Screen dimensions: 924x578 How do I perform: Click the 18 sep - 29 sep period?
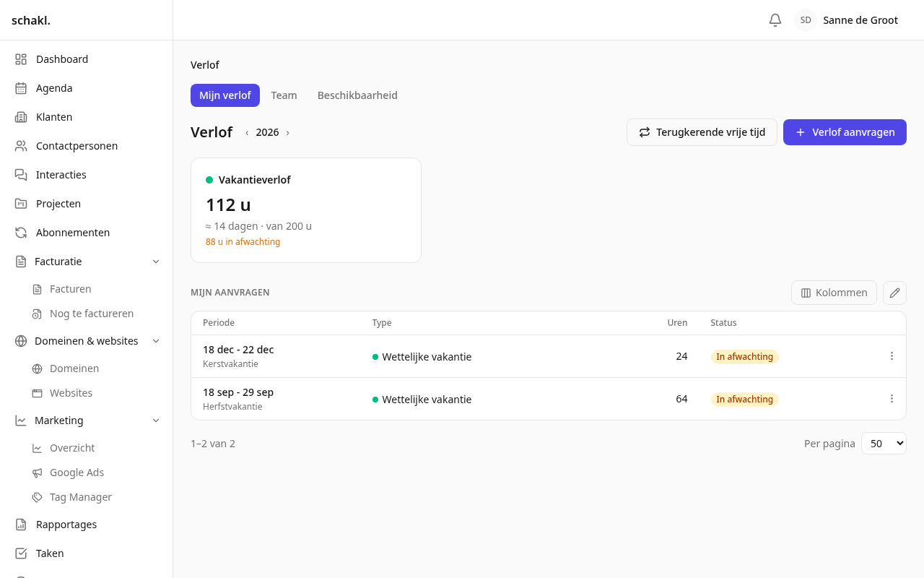click(x=238, y=392)
